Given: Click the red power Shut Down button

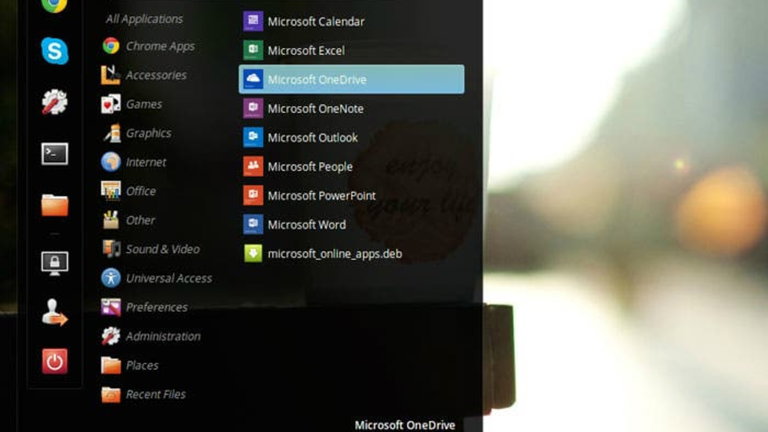Looking at the screenshot, I should pyautogui.click(x=54, y=361).
